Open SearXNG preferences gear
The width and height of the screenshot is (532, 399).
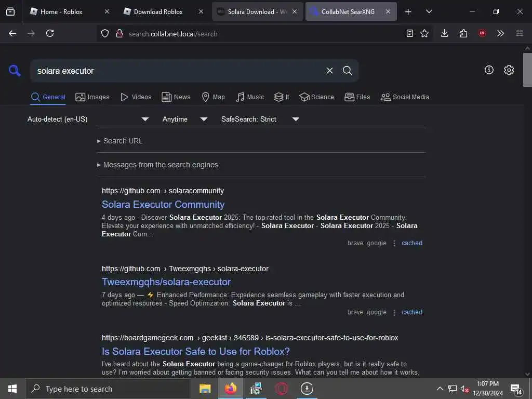pyautogui.click(x=509, y=70)
